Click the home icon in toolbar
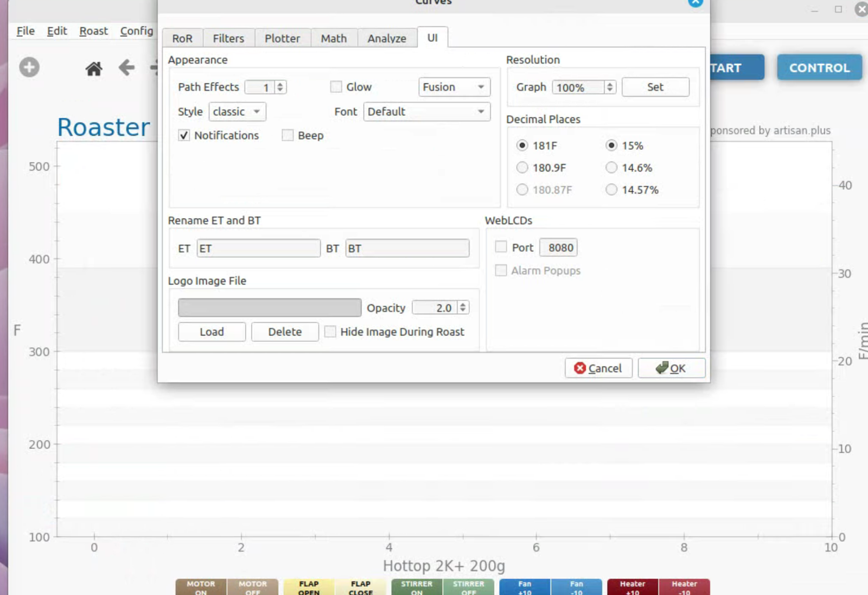Image resolution: width=868 pixels, height=595 pixels. (x=94, y=68)
